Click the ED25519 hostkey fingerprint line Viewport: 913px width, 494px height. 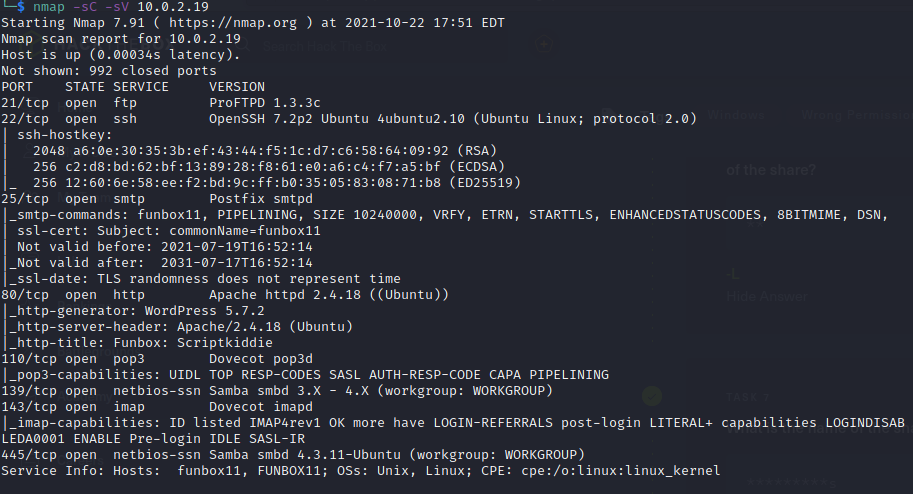(277, 182)
